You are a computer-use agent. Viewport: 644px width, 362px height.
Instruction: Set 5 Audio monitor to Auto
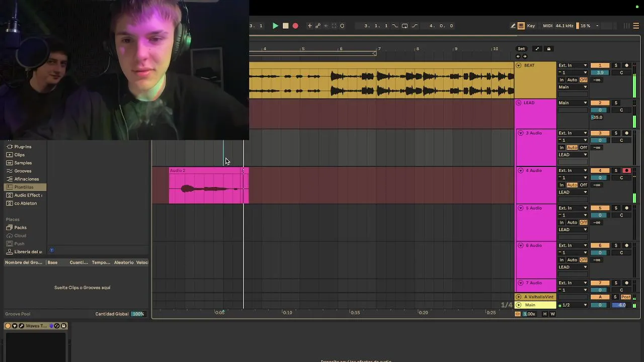click(x=572, y=222)
